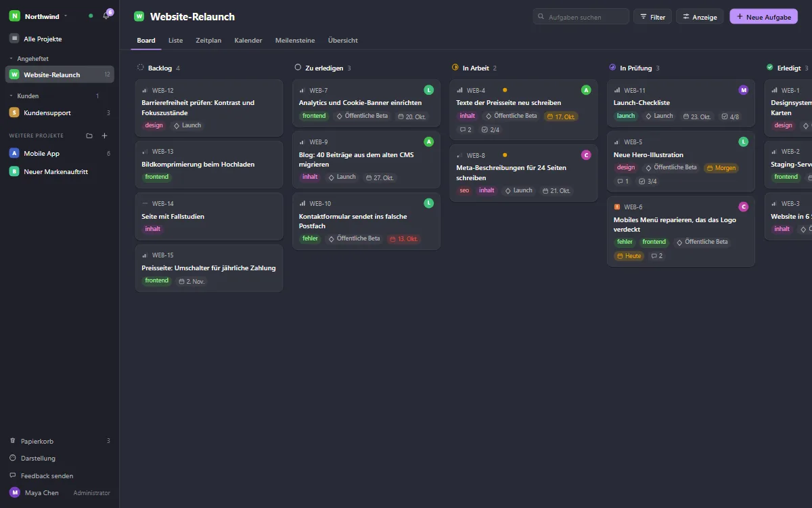
Task: Open the Filter options
Action: click(652, 17)
